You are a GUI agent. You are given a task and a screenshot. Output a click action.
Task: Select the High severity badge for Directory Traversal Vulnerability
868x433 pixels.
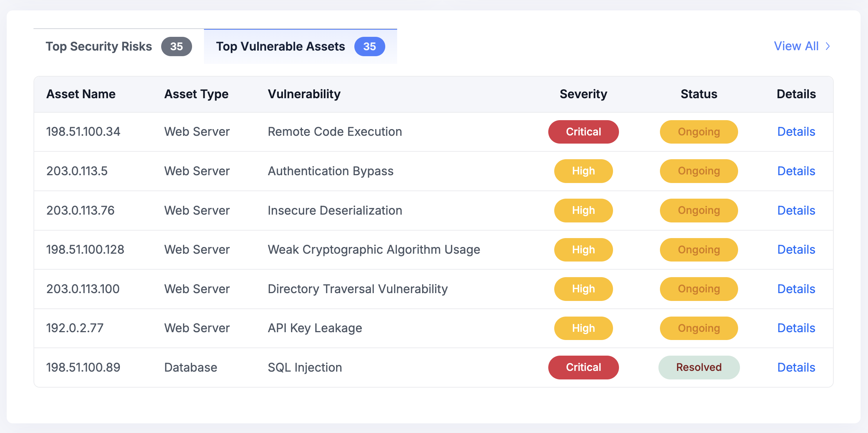pyautogui.click(x=583, y=289)
